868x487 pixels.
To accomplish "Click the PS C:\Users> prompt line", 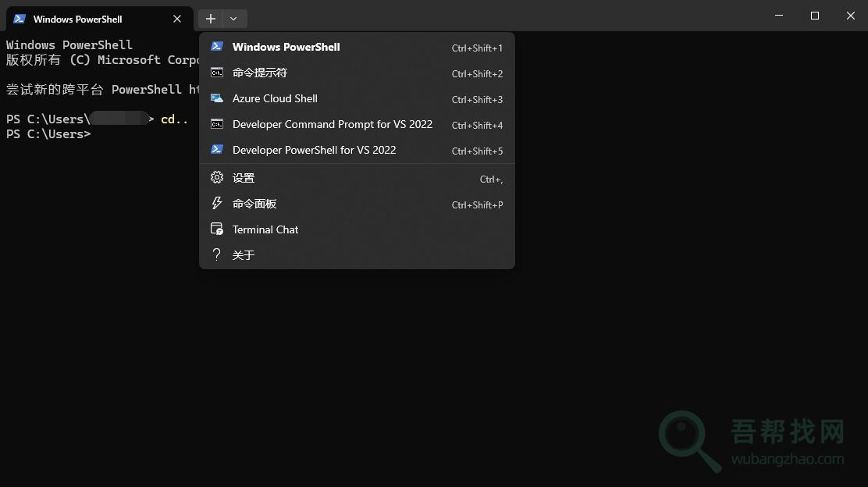I will [48, 134].
